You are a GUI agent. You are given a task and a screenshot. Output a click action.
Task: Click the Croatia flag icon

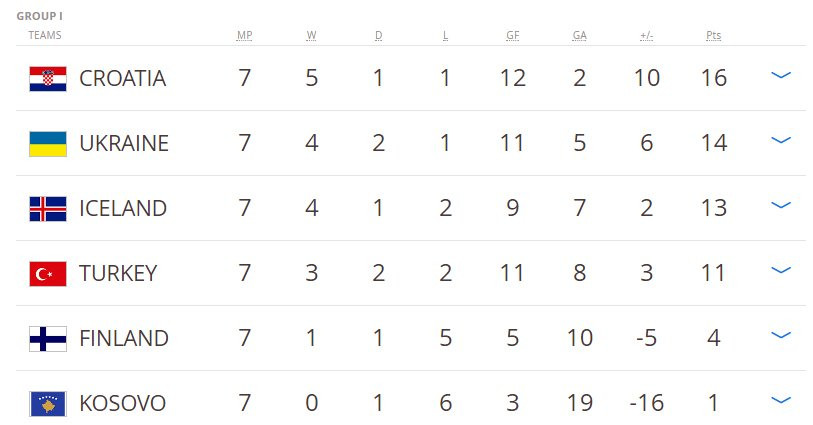pyautogui.click(x=48, y=78)
